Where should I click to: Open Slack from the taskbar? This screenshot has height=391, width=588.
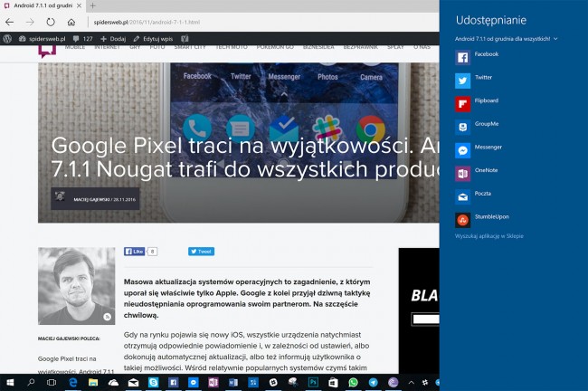coord(273,382)
